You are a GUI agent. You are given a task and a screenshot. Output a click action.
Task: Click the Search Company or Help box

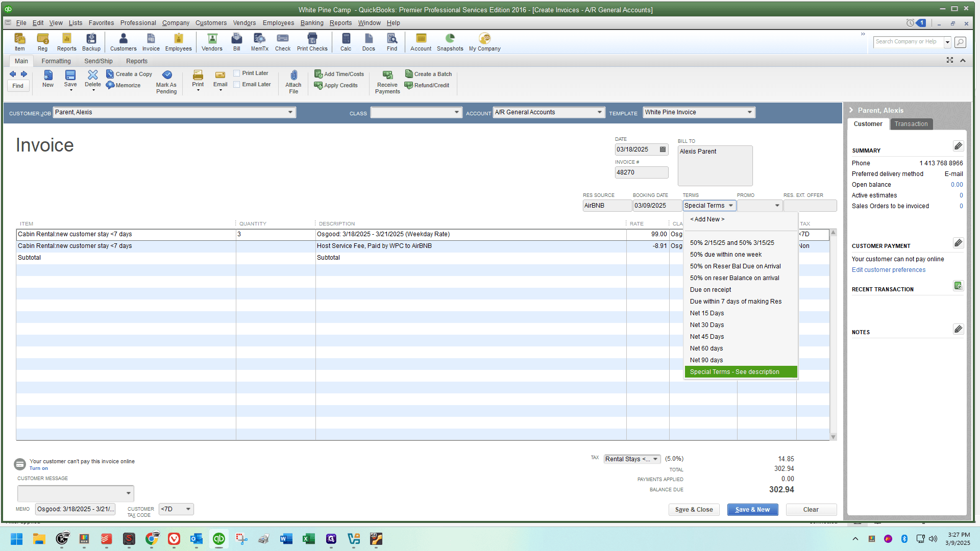coord(909,42)
